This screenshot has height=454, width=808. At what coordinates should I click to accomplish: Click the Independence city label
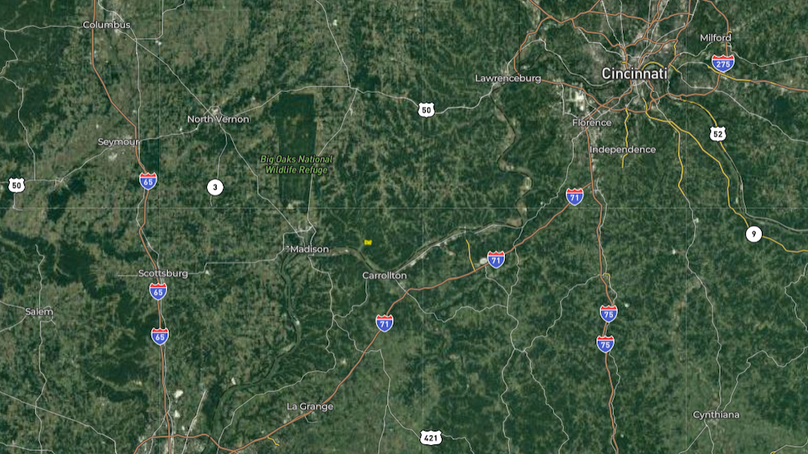[x=622, y=150]
